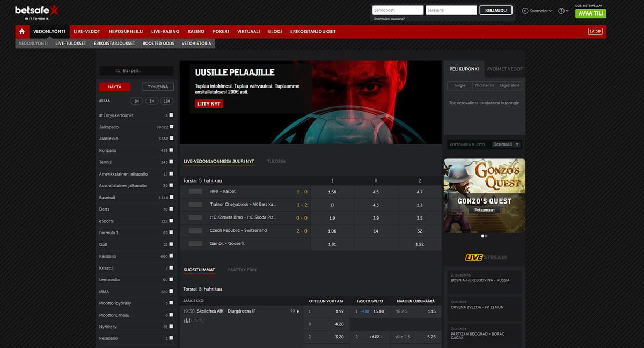Open the Bosnia-Herzegovina - Russia live stream
This screenshot has width=644, height=348.
point(485,281)
